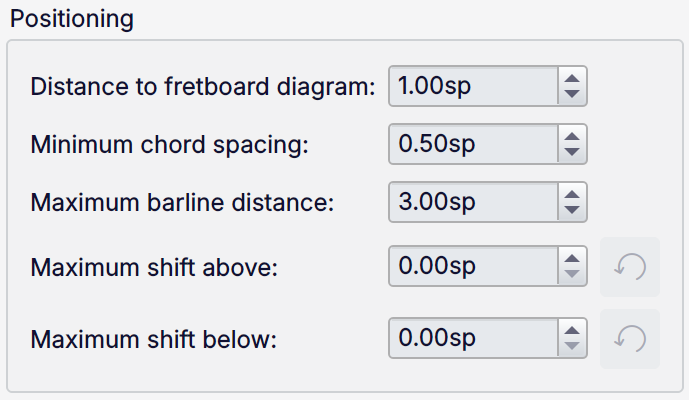Click the Positioning group title

71,19
